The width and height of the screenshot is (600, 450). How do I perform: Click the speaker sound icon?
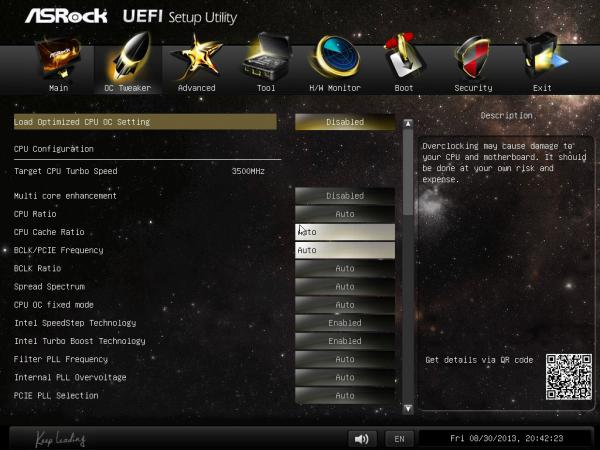[x=362, y=439]
